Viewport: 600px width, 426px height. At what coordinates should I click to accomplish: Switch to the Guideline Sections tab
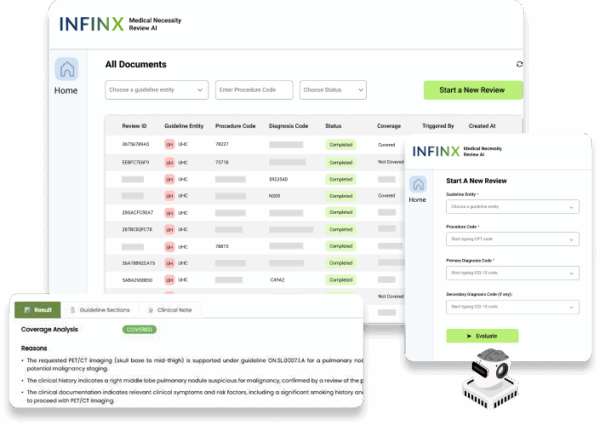coord(104,310)
